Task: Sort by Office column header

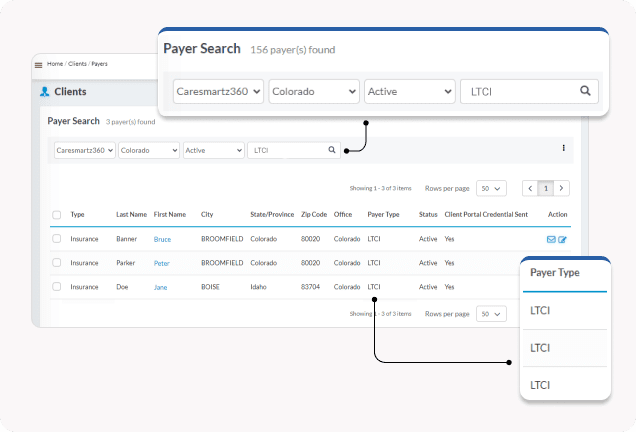Action: (343, 214)
